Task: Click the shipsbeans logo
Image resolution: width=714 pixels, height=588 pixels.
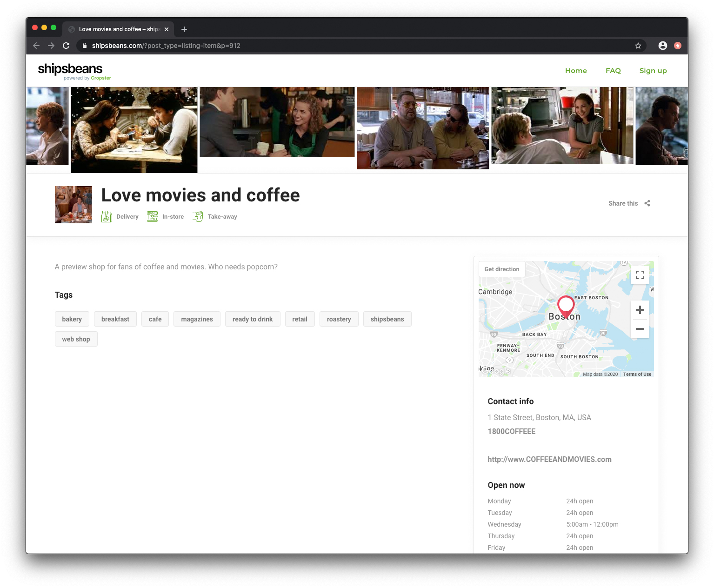Action: (x=74, y=71)
